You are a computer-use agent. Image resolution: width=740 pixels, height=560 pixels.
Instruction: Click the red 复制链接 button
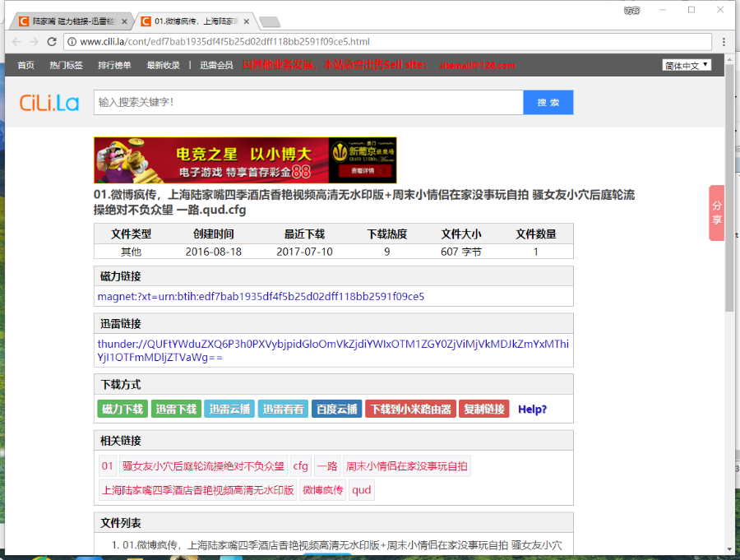(x=483, y=409)
